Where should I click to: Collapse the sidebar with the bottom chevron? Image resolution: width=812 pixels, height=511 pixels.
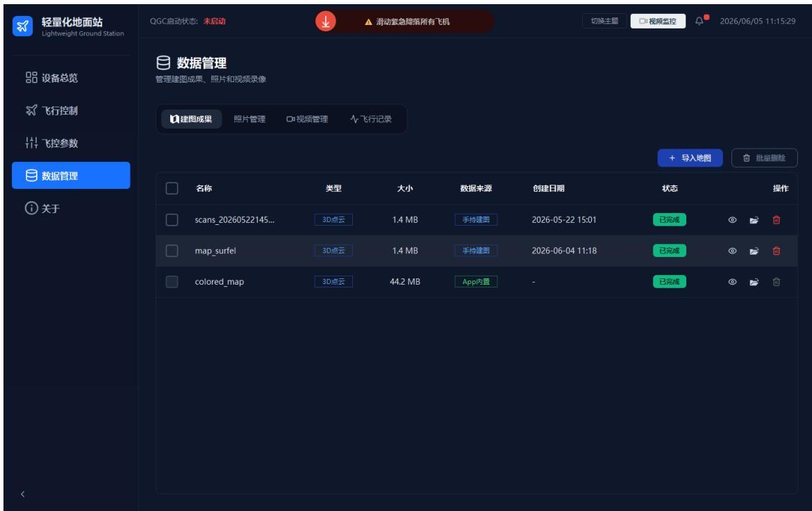[22, 494]
